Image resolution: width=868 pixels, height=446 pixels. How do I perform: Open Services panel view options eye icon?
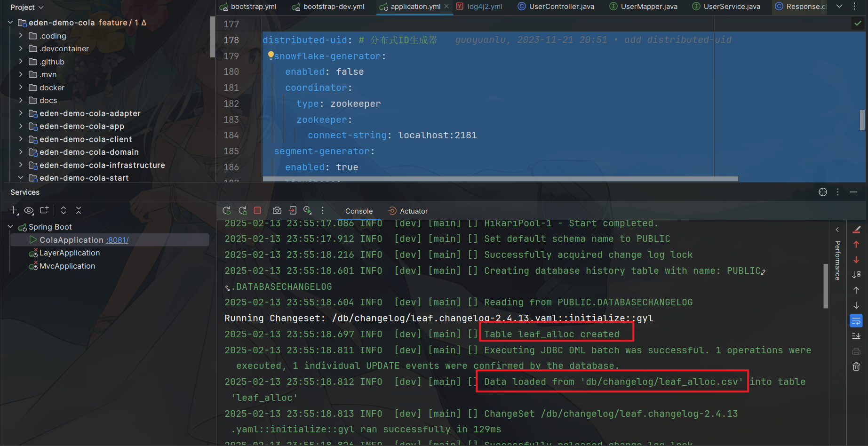[x=29, y=210]
